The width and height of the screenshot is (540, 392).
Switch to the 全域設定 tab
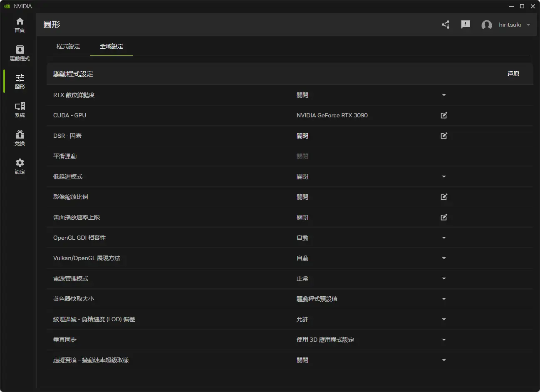pos(111,46)
